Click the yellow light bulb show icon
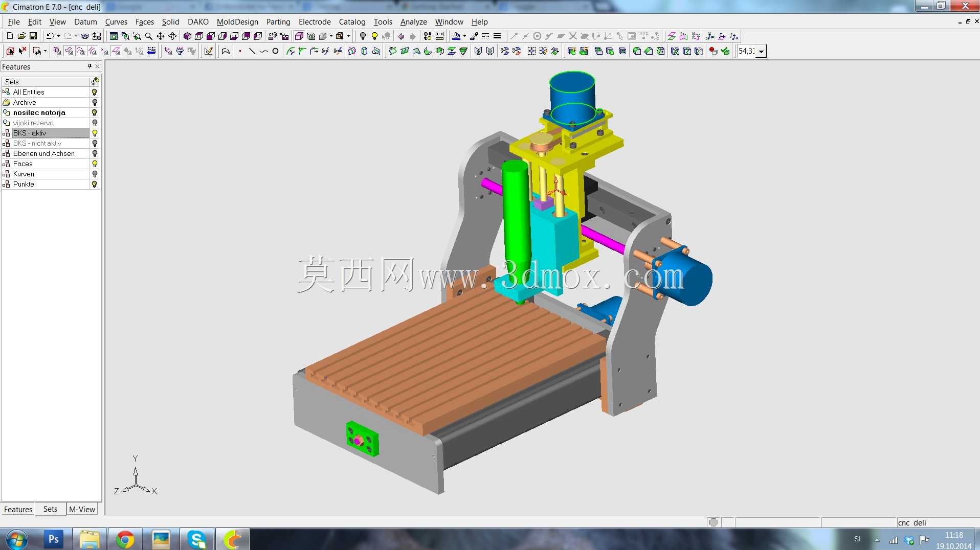Viewport: 980px width, 550px height. pos(374,36)
